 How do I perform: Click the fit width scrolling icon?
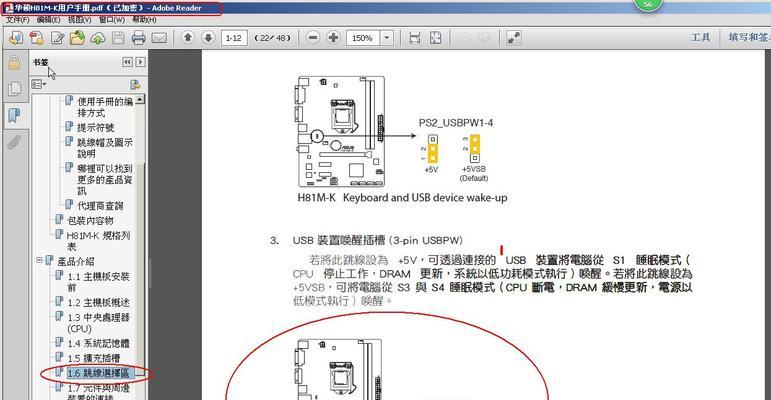[x=415, y=38]
